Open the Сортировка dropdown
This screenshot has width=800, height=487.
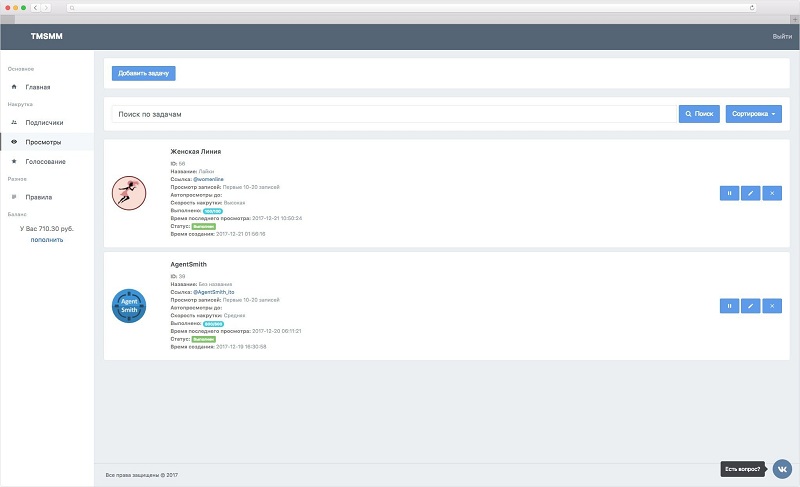(x=753, y=114)
